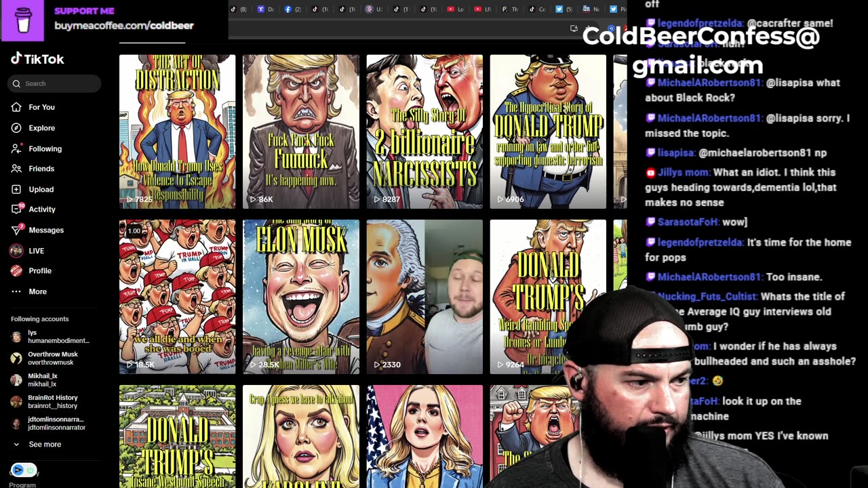This screenshot has width=868, height=488.
Task: Click the Following accounts heading
Action: coord(39,319)
